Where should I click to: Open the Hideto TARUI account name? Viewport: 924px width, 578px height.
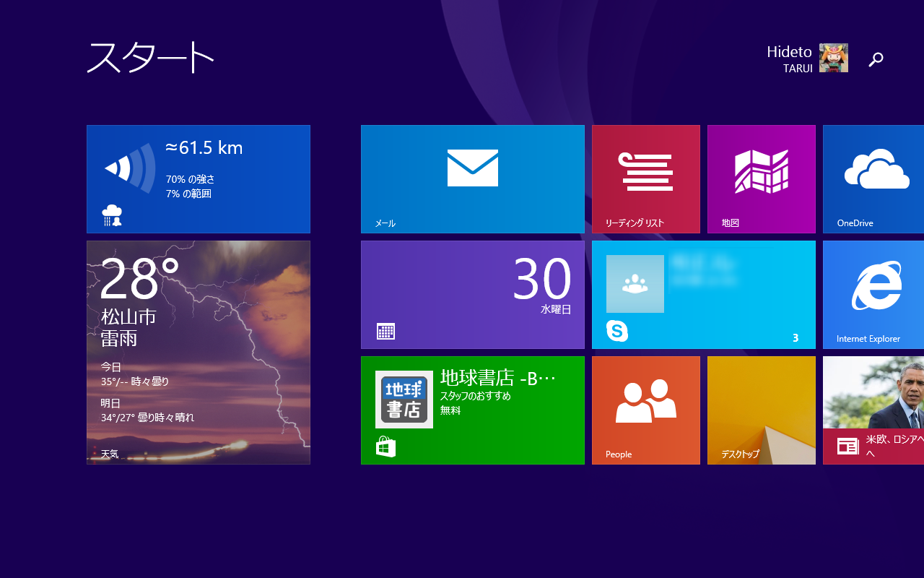(x=789, y=59)
